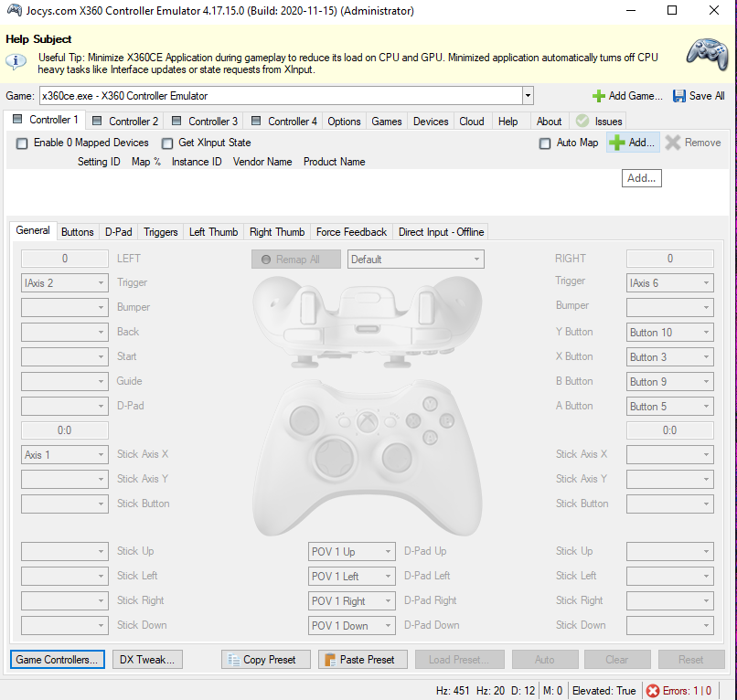The width and height of the screenshot is (737, 700).
Task: Click the DX Tweak... button
Action: tap(147, 660)
